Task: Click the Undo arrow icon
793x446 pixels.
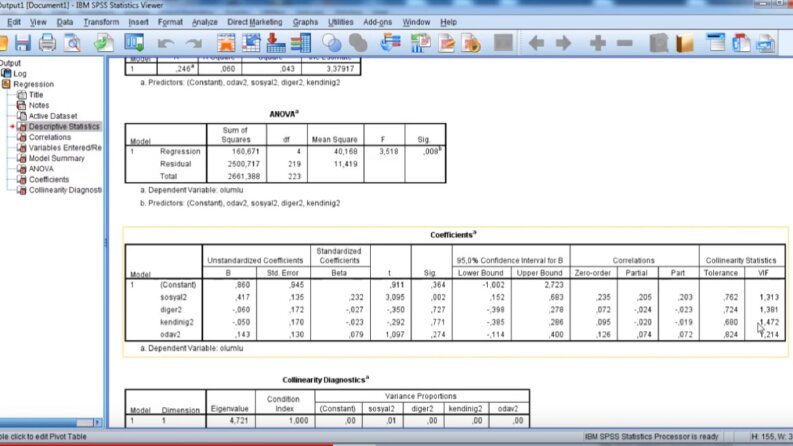Action: coord(166,44)
